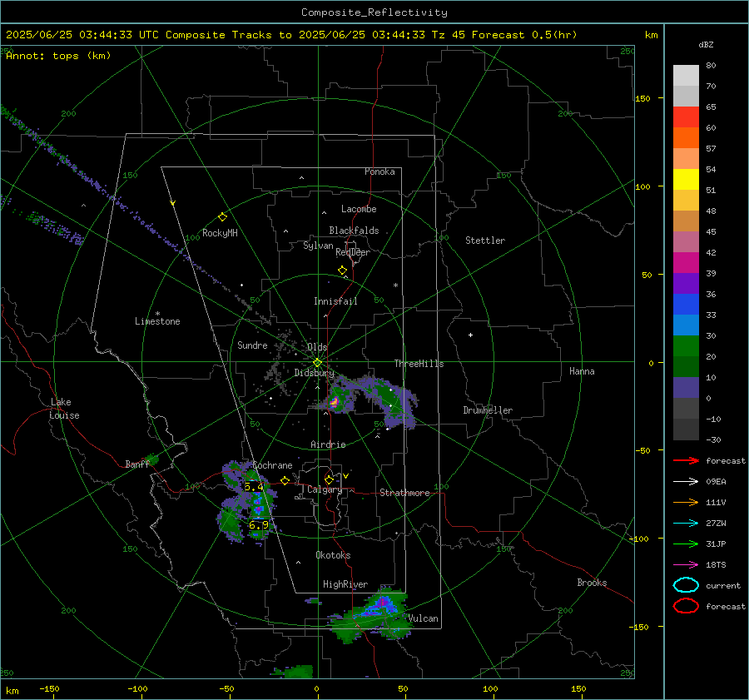Select the Ponoka label
Image resolution: width=749 pixels, height=700 pixels.
tap(379, 171)
